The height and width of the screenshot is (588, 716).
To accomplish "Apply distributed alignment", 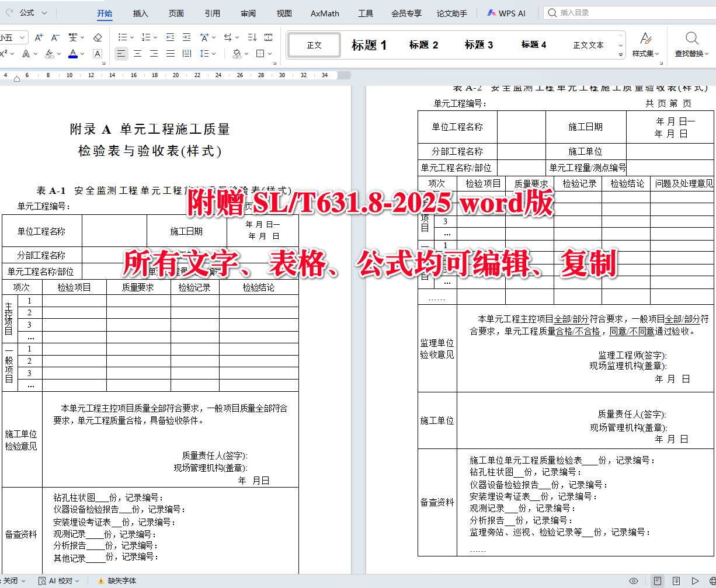I will pos(186,54).
